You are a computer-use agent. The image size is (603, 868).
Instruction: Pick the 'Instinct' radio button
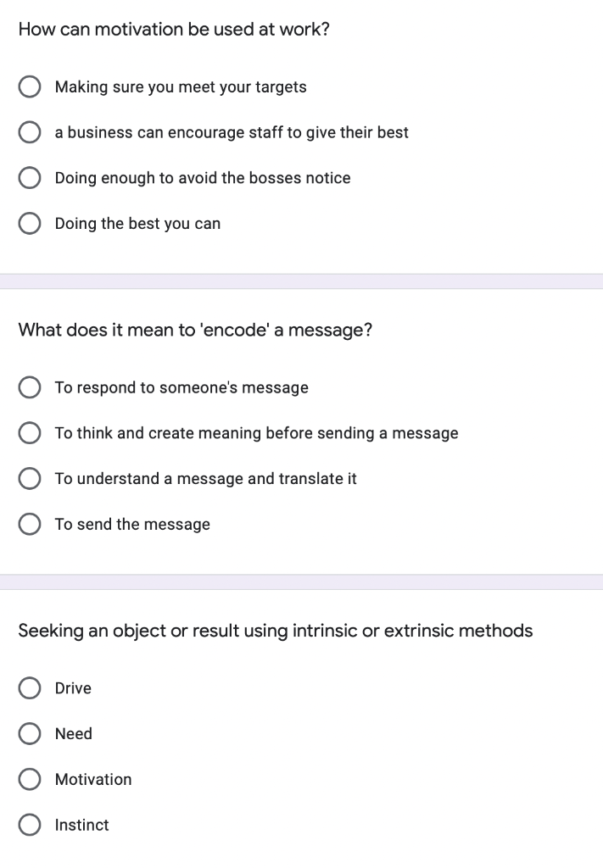pyautogui.click(x=30, y=824)
